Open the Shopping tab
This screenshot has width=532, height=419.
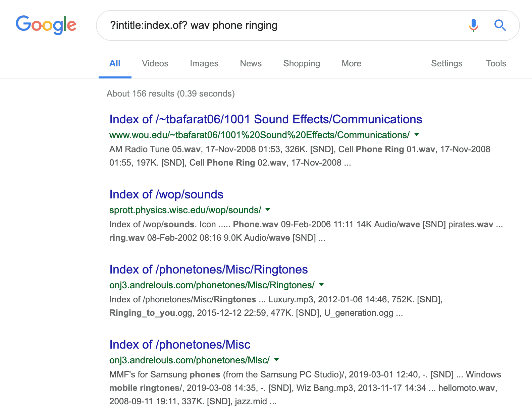(x=302, y=63)
